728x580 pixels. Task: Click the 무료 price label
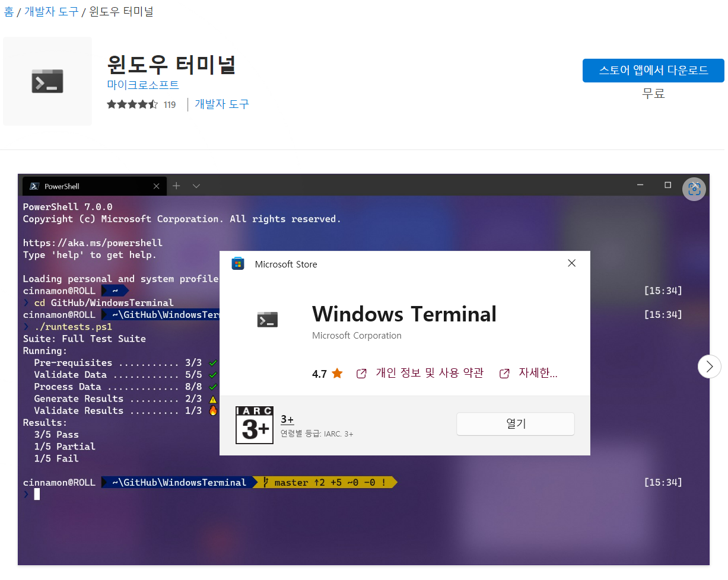[653, 93]
